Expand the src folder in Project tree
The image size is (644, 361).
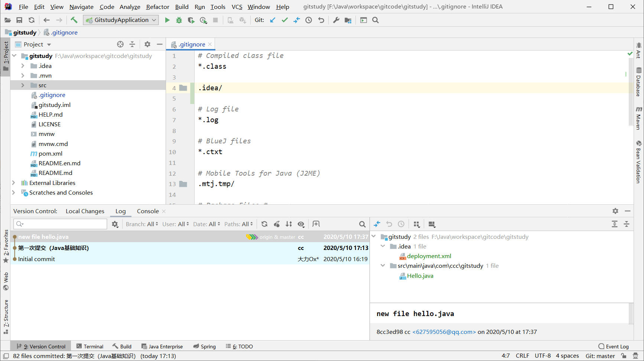(x=23, y=85)
